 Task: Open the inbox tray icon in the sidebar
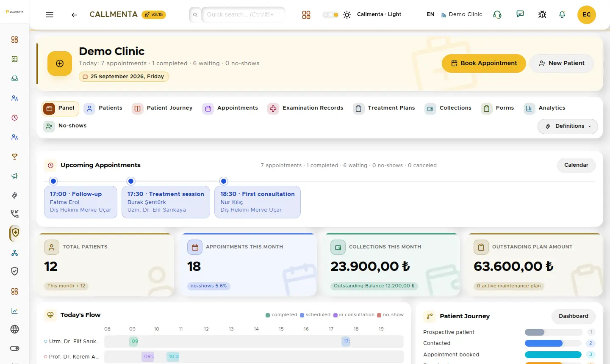pos(15,79)
